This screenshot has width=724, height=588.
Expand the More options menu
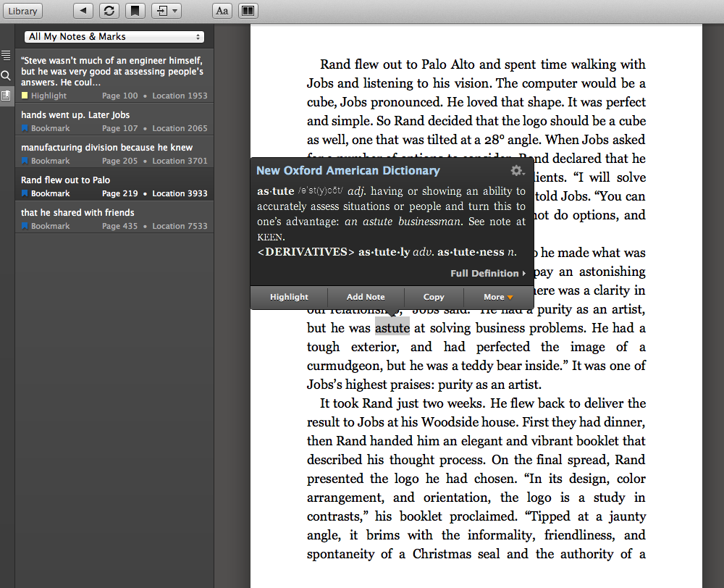coord(498,297)
